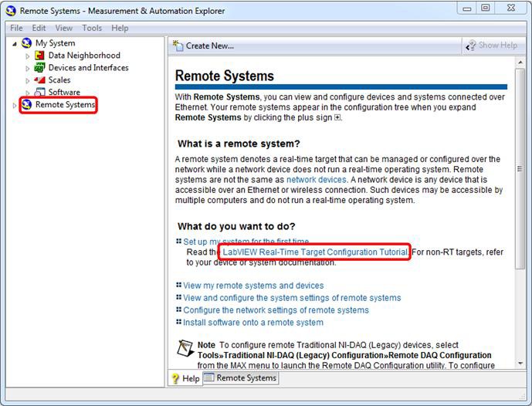532x406 pixels.
Task: Open Configure the network settings link
Action: coord(276,310)
